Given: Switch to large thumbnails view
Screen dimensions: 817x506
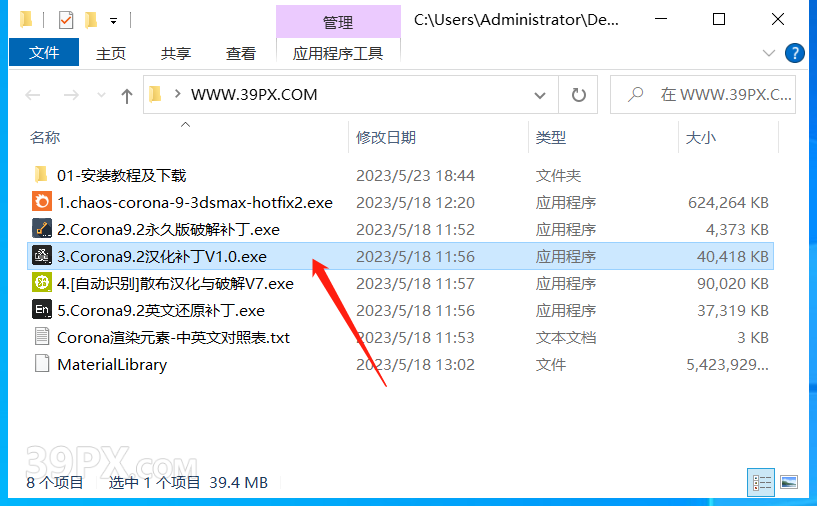Looking at the screenshot, I should tap(789, 483).
